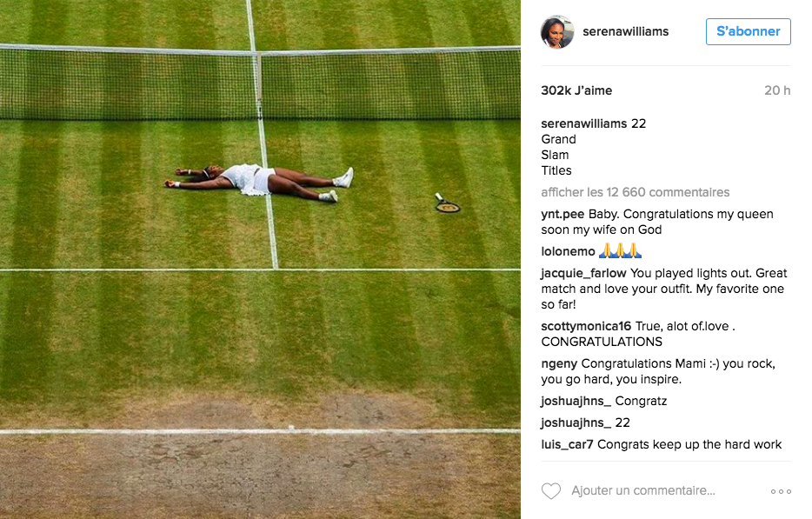Click the racket lying on the grass

[x=448, y=203]
